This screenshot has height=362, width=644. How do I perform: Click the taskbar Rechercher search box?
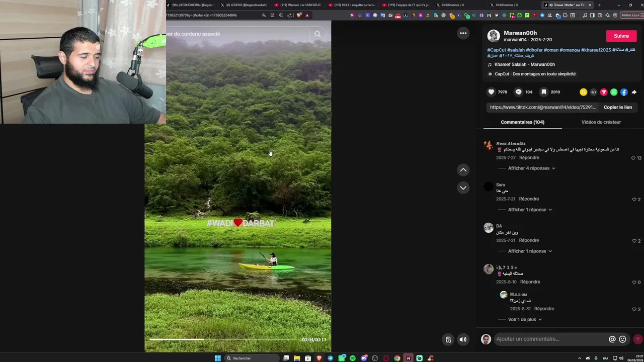[x=252, y=358]
